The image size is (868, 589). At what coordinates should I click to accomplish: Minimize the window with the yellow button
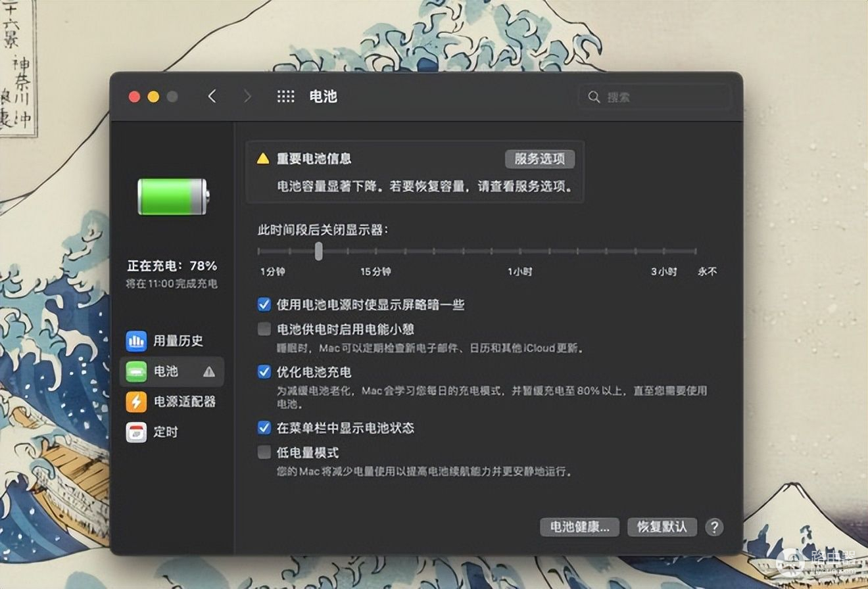click(153, 97)
